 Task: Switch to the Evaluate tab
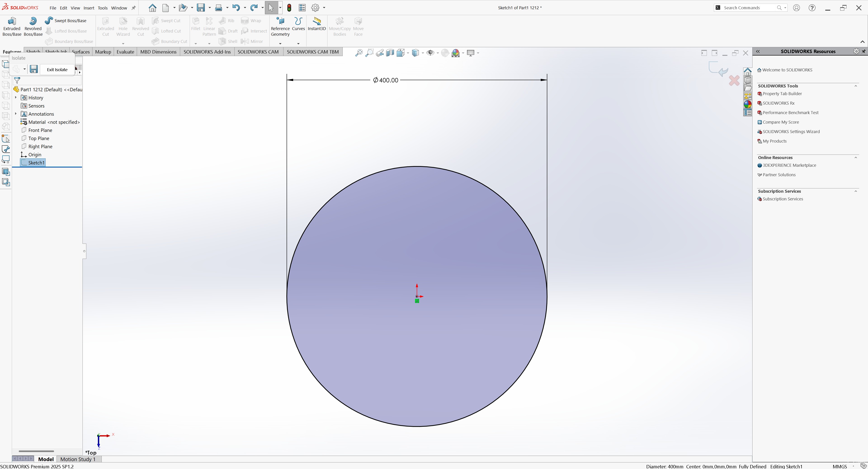[125, 52]
